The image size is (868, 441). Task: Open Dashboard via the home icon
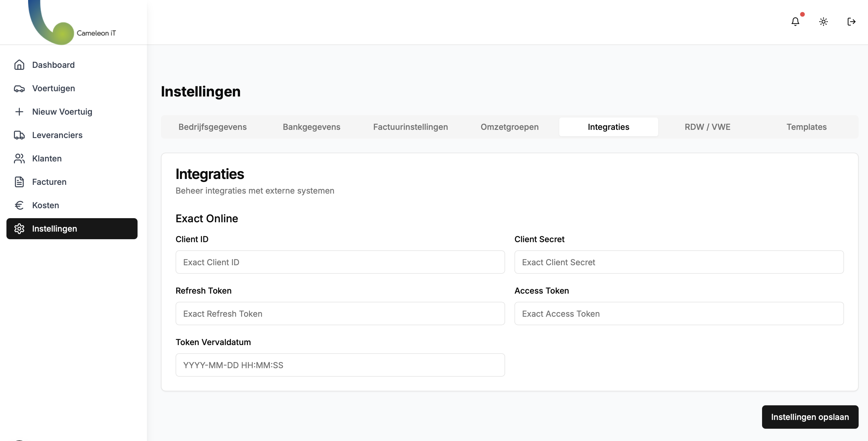click(19, 65)
